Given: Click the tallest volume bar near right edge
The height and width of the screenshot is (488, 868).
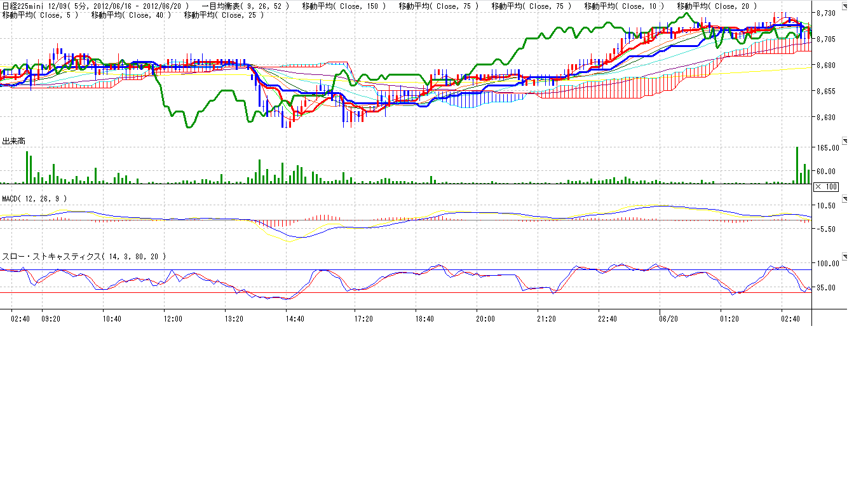Looking at the screenshot, I should 797,165.
